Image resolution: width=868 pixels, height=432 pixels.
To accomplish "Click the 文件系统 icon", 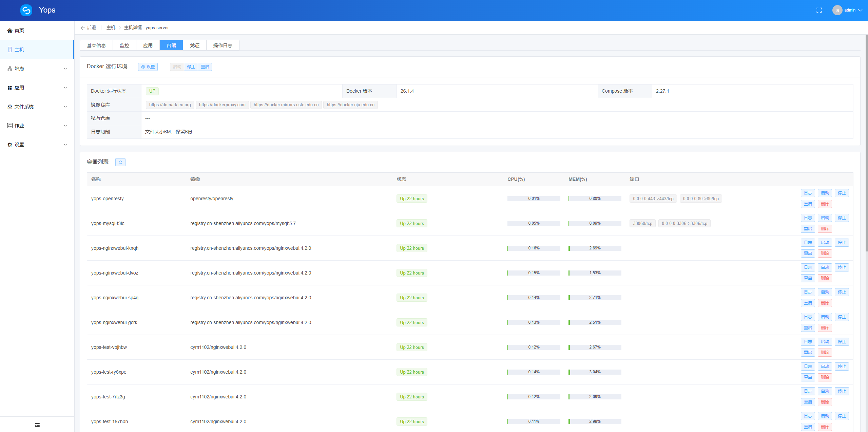I will 10,107.
